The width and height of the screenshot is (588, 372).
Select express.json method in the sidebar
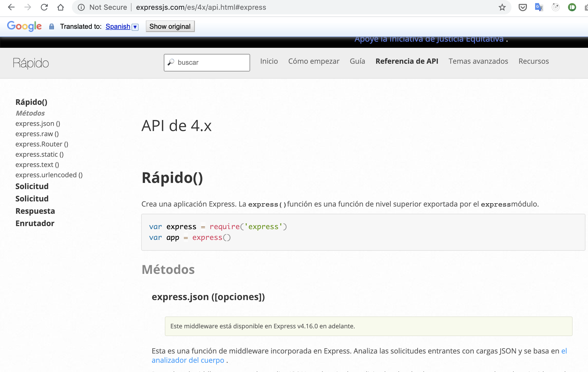(38, 123)
